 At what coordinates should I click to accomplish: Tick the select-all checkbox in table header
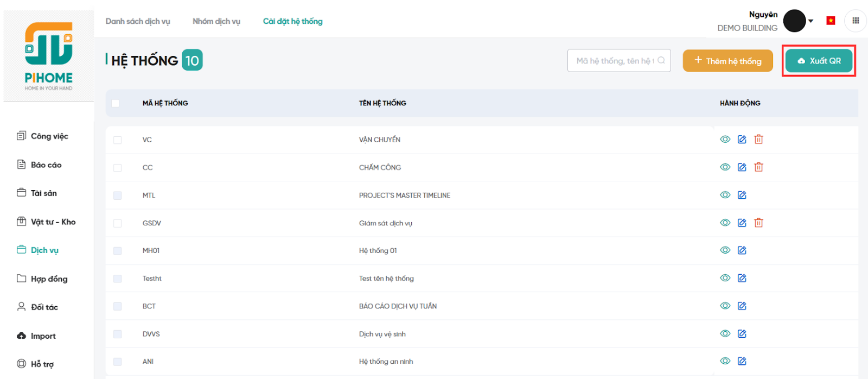click(x=115, y=103)
